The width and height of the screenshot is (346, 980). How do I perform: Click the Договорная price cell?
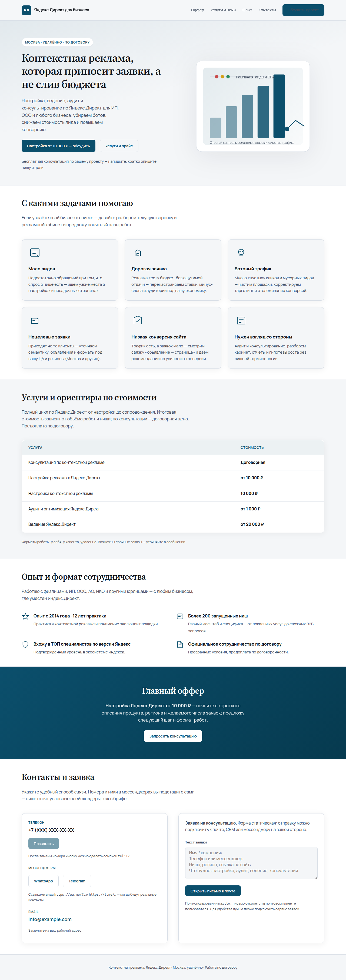(x=253, y=463)
